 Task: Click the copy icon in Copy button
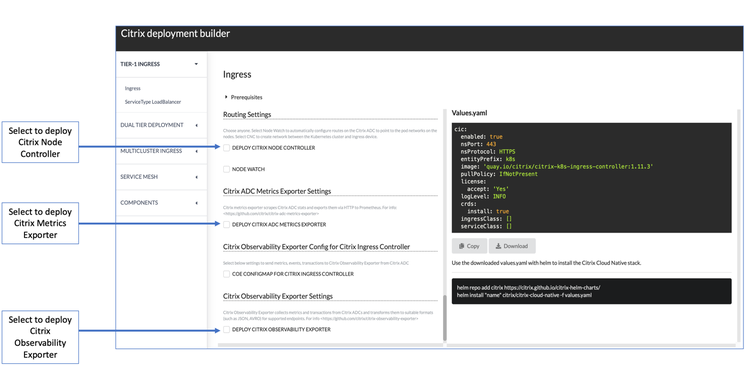pyautogui.click(x=461, y=246)
